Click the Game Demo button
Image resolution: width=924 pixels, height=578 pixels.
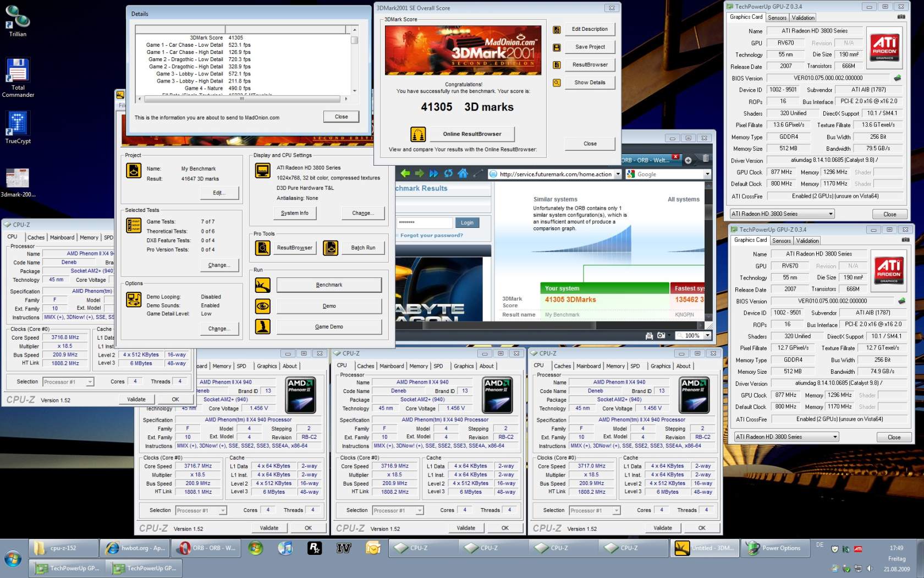coord(329,327)
